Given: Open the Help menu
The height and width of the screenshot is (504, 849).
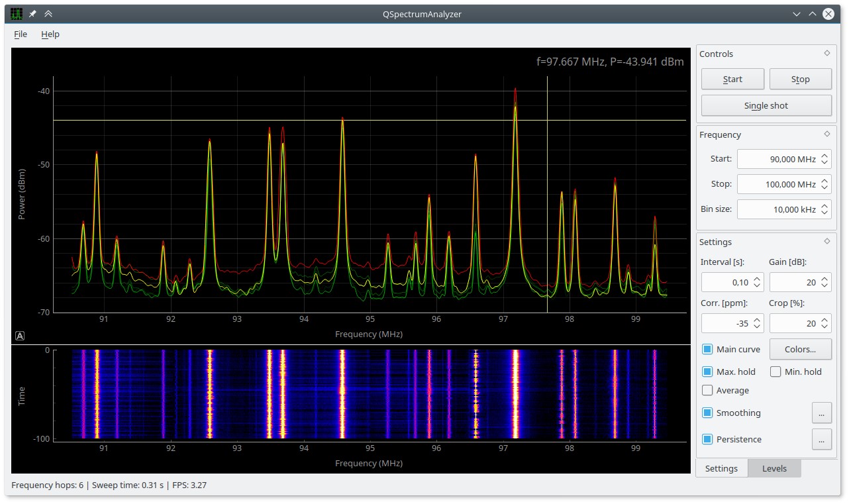Looking at the screenshot, I should pos(50,34).
